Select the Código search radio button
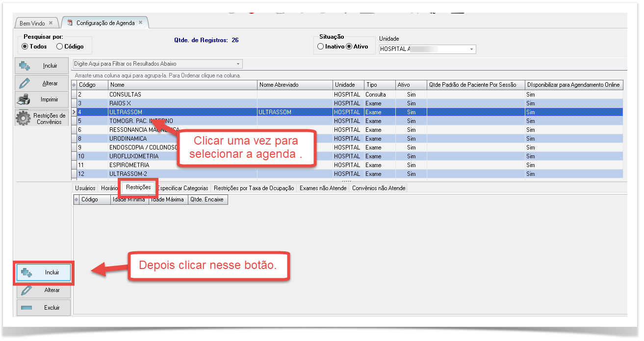 59,47
